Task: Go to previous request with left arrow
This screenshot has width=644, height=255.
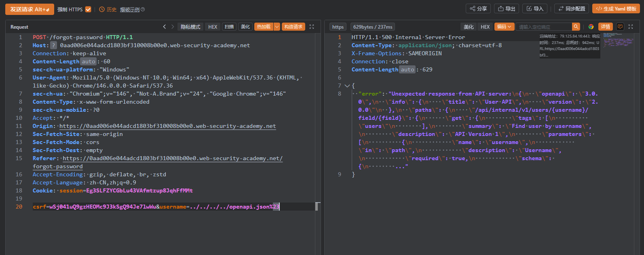Action: tap(165, 27)
